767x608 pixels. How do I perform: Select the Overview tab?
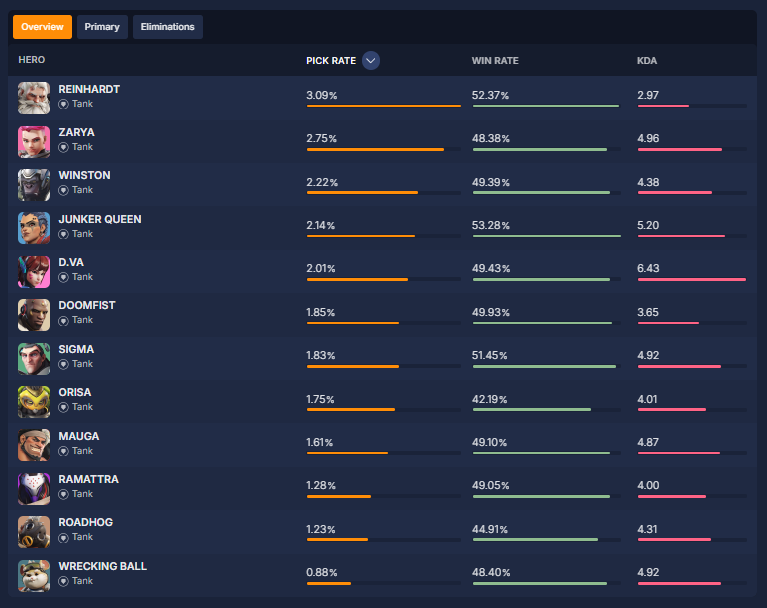[42, 27]
